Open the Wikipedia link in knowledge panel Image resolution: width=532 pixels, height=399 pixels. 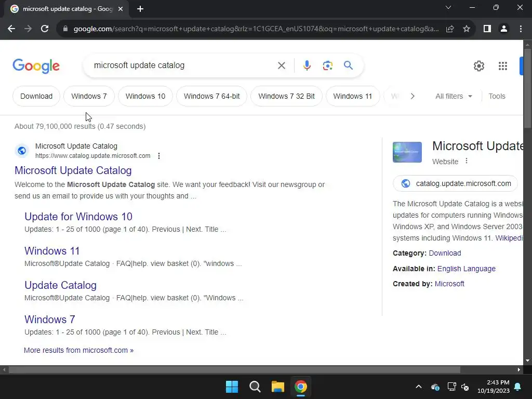coord(509,238)
